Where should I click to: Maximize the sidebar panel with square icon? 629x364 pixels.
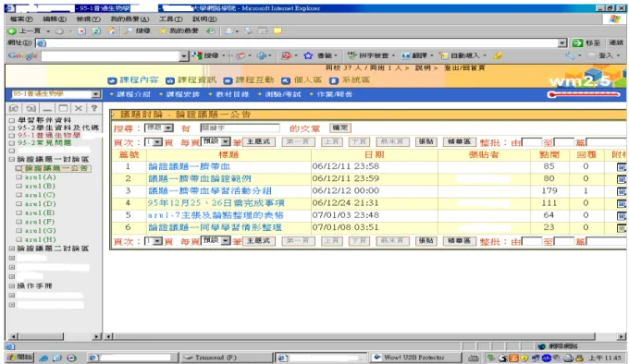[x=63, y=108]
